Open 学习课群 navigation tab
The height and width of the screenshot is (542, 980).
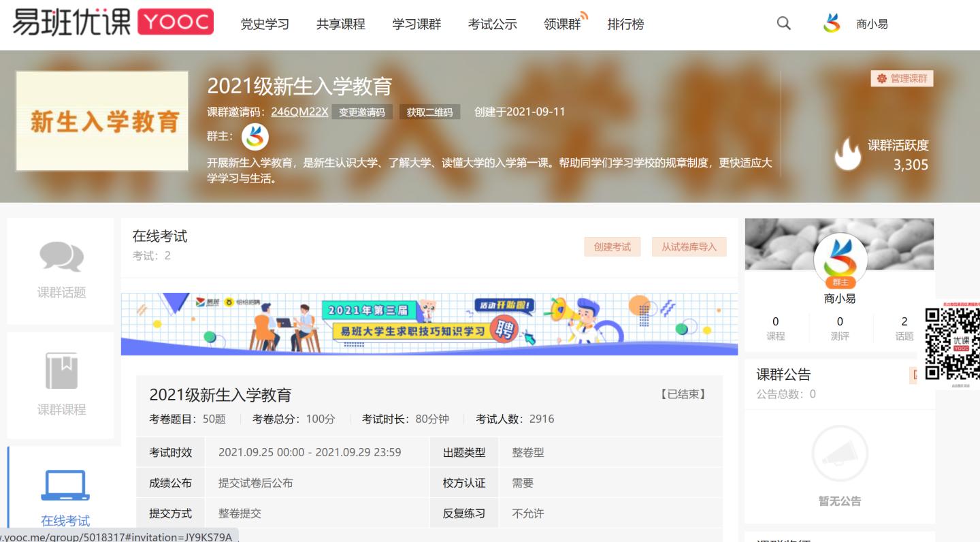tap(416, 25)
